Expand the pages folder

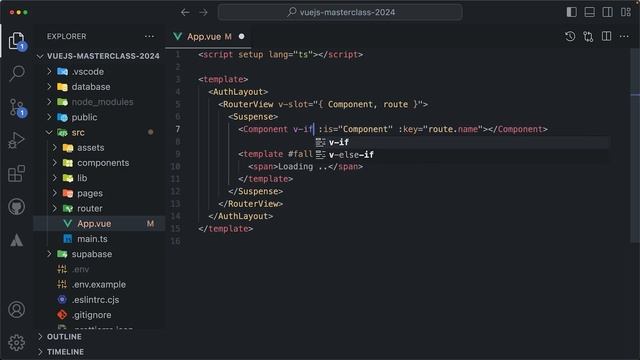(99, 193)
